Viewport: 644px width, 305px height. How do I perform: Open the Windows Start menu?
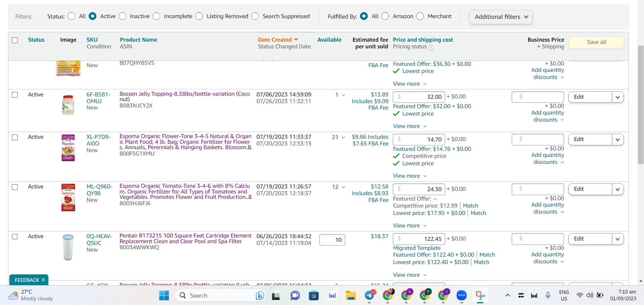click(164, 296)
